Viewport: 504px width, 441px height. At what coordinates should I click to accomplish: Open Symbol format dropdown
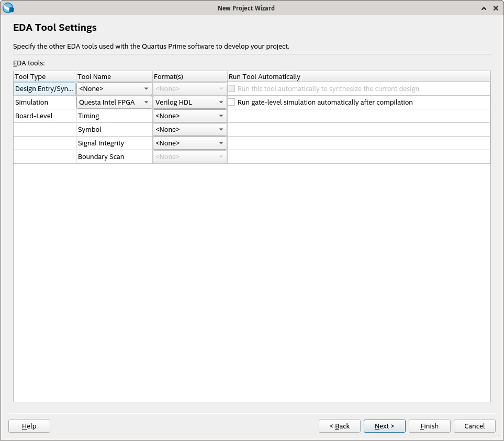(x=189, y=129)
